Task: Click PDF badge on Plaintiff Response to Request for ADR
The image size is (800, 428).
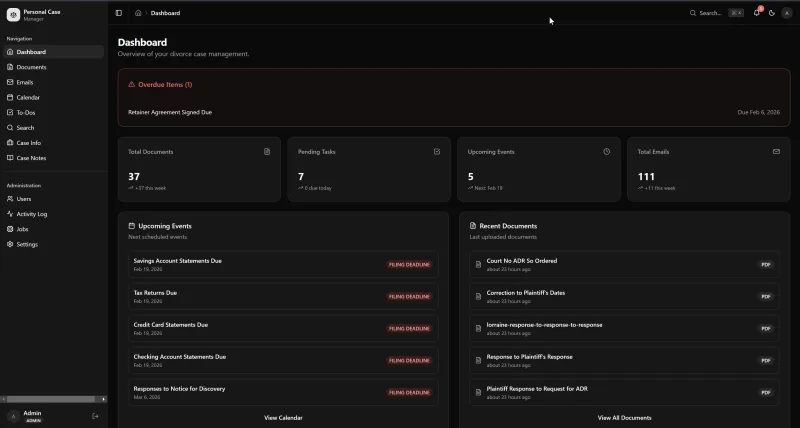Action: pos(766,393)
